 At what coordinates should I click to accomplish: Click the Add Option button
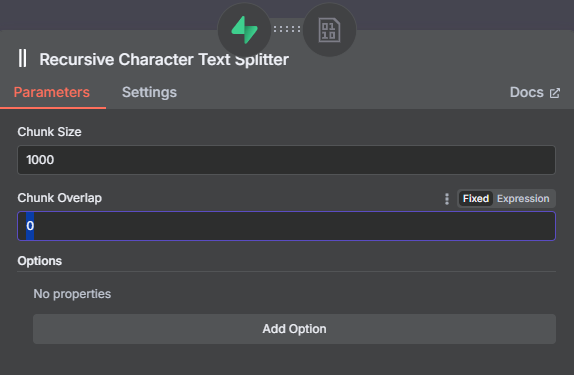[294, 329]
